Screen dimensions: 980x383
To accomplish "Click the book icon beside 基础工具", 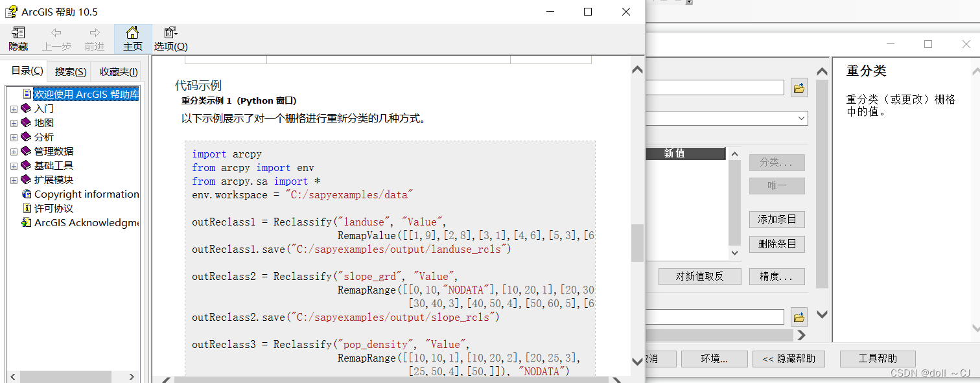I will coord(26,165).
